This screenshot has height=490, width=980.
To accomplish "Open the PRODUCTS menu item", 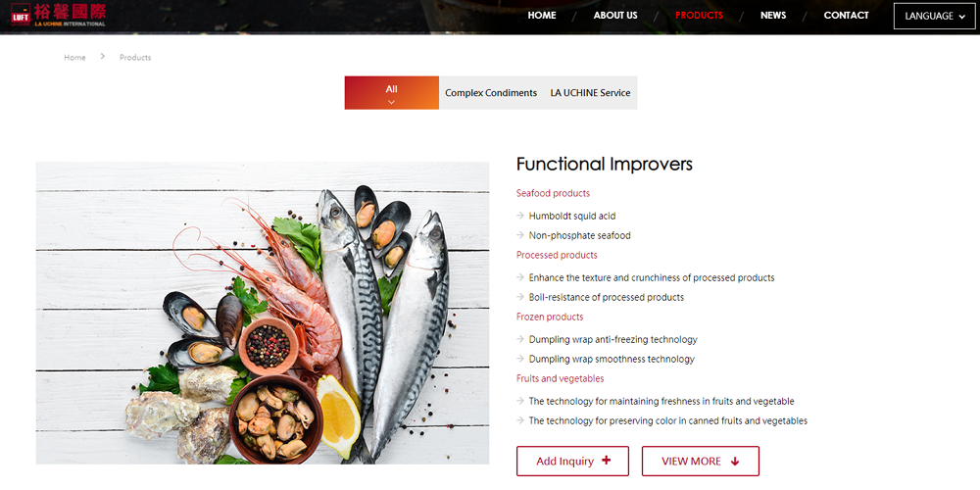I will [x=699, y=16].
